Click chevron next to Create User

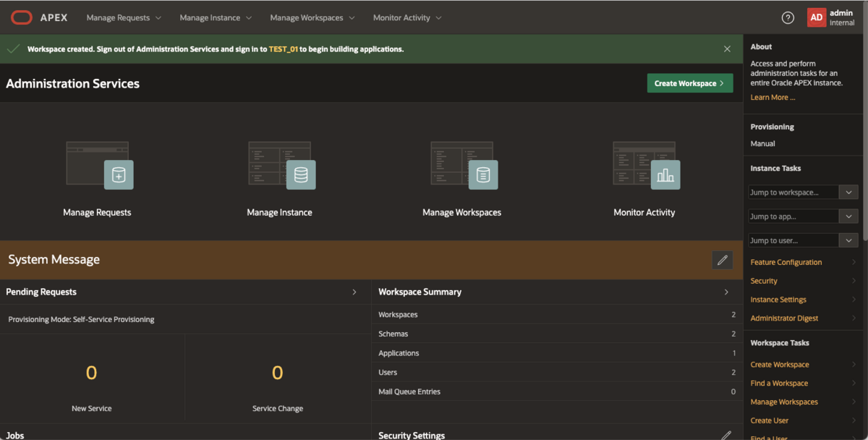(x=854, y=420)
